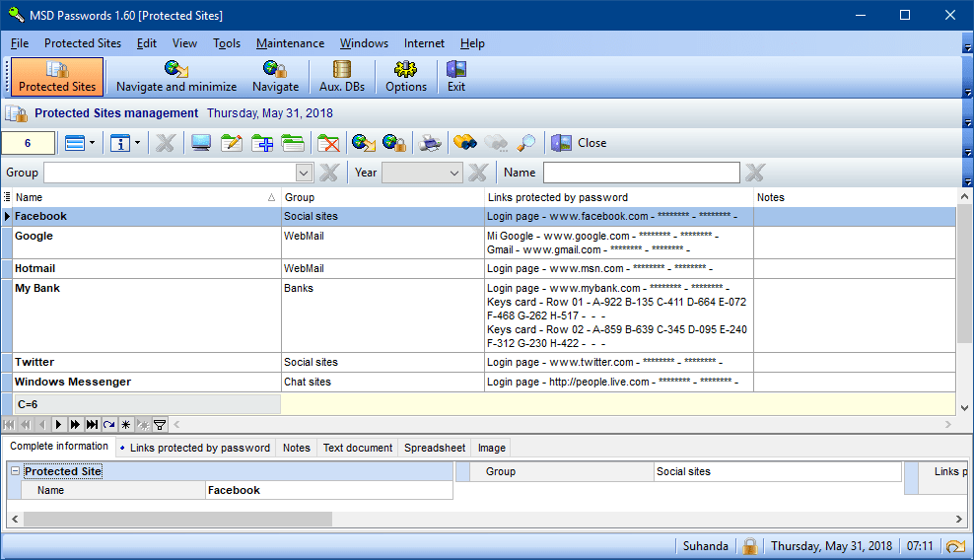Screen dimensions: 974x560
Task: Click the asterisk bookmark navigator button
Action: click(125, 425)
